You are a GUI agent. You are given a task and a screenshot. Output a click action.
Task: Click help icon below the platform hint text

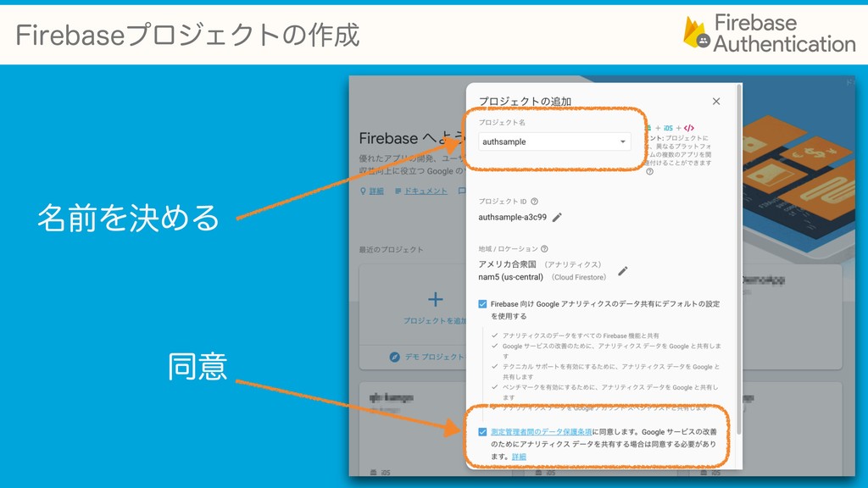click(x=649, y=171)
